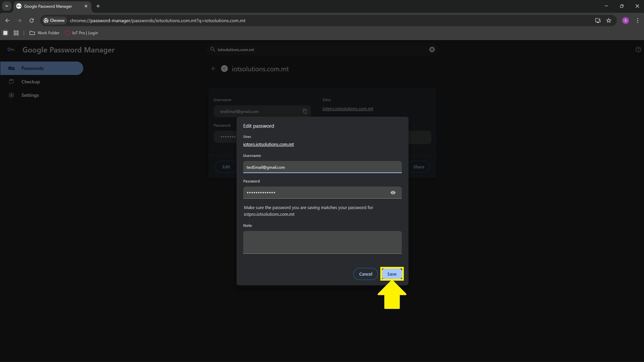Open the Password Manager help icon

coord(638,49)
